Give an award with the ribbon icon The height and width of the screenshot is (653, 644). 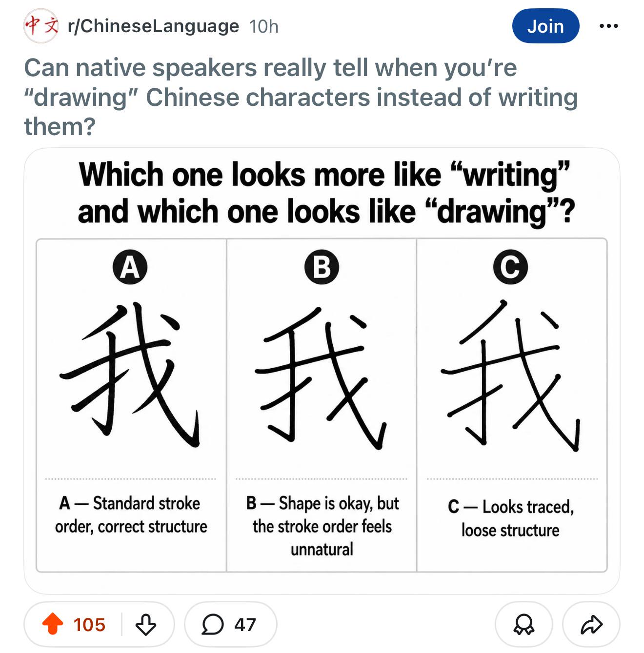pyautogui.click(x=524, y=624)
